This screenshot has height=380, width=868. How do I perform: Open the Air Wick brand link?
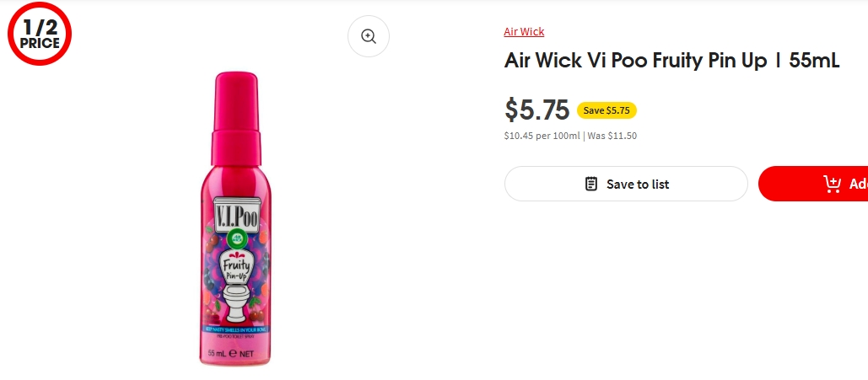pos(524,32)
